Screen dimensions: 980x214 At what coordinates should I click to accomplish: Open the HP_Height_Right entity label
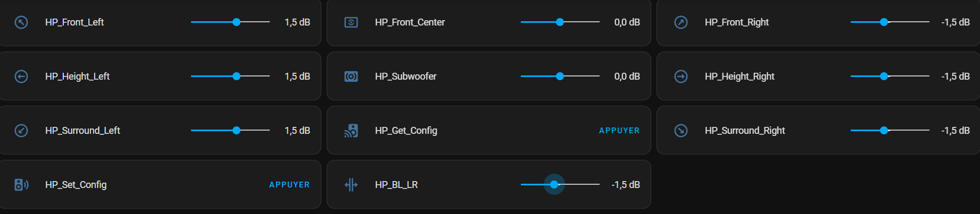(x=740, y=76)
